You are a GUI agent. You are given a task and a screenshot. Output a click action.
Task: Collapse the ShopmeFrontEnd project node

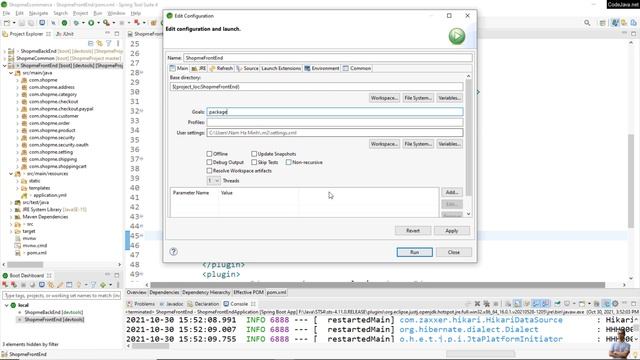[5, 66]
